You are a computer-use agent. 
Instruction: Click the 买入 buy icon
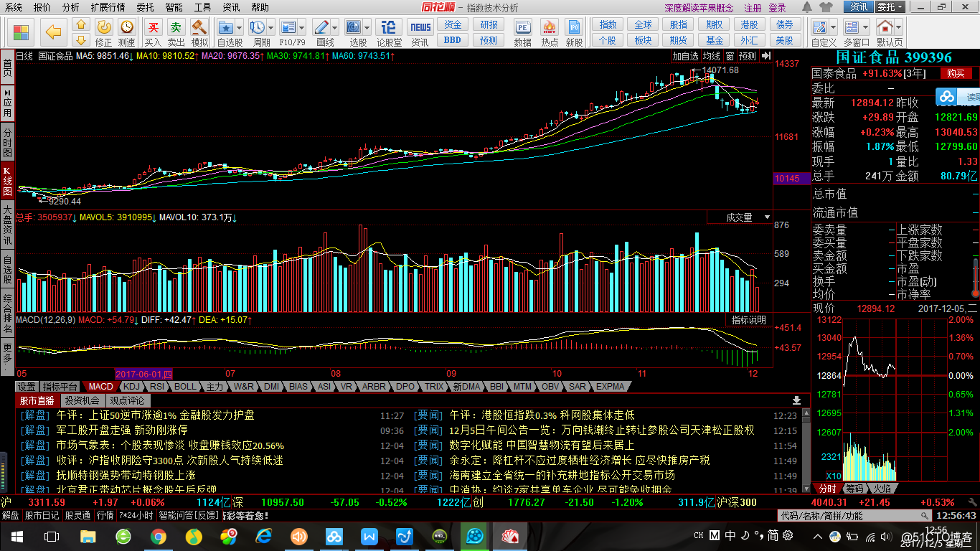tap(153, 27)
